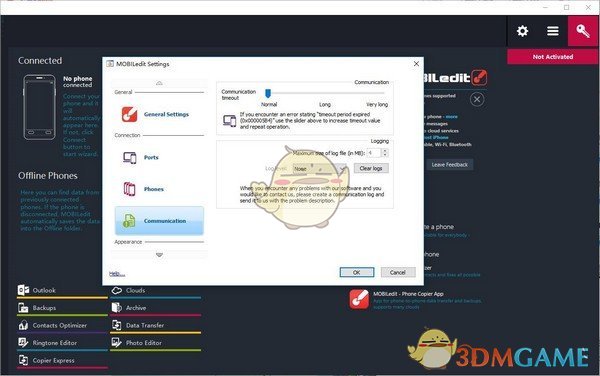
Task: Minimize the application window
Action: [x=546, y=7]
